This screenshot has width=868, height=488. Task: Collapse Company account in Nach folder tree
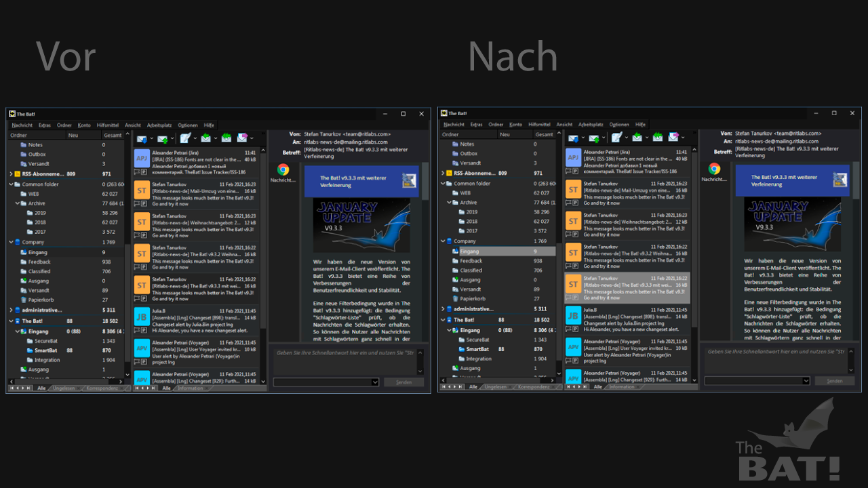click(x=443, y=241)
